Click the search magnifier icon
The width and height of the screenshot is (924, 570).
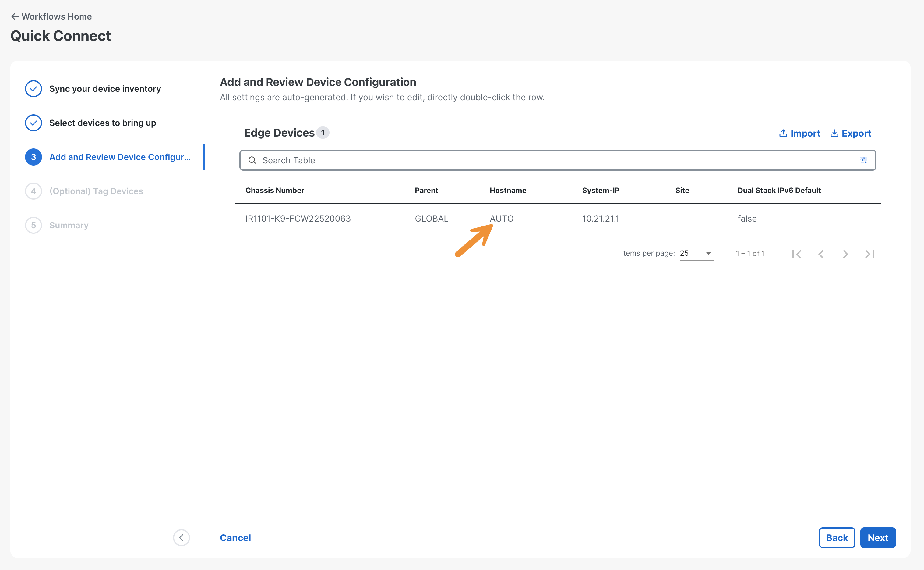(x=252, y=160)
